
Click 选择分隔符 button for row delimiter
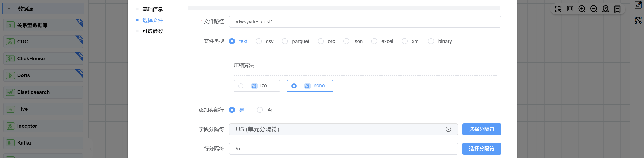[481, 149]
